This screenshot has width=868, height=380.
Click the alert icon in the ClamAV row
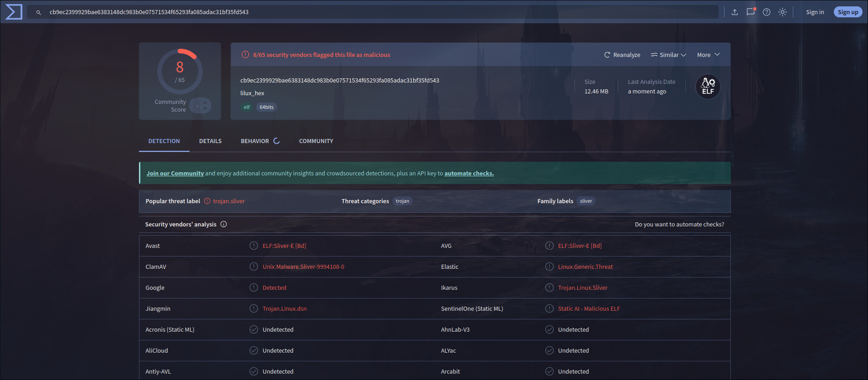coord(254,267)
